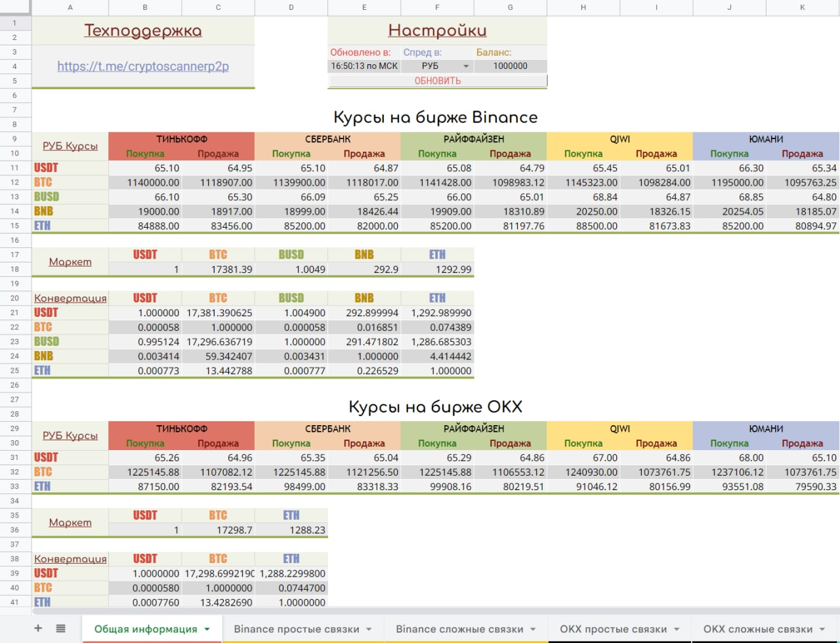The height and width of the screenshot is (643, 840).
Task: Select the BTC market rate cell 17381.39
Action: (217, 269)
